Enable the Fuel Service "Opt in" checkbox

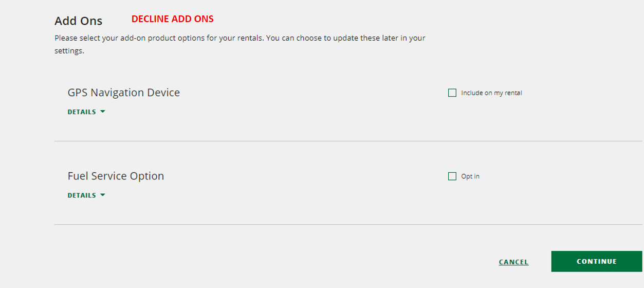click(x=452, y=176)
